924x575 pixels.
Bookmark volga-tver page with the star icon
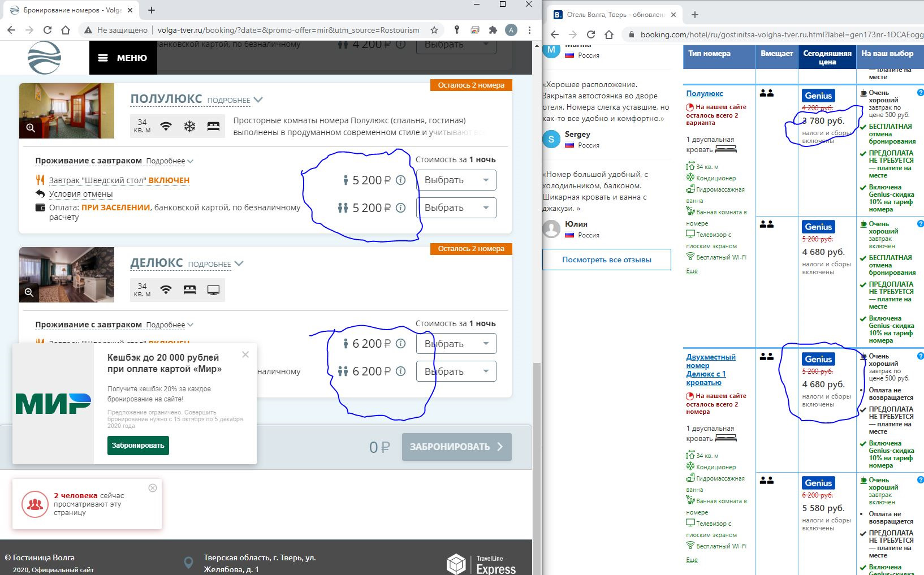tap(434, 30)
